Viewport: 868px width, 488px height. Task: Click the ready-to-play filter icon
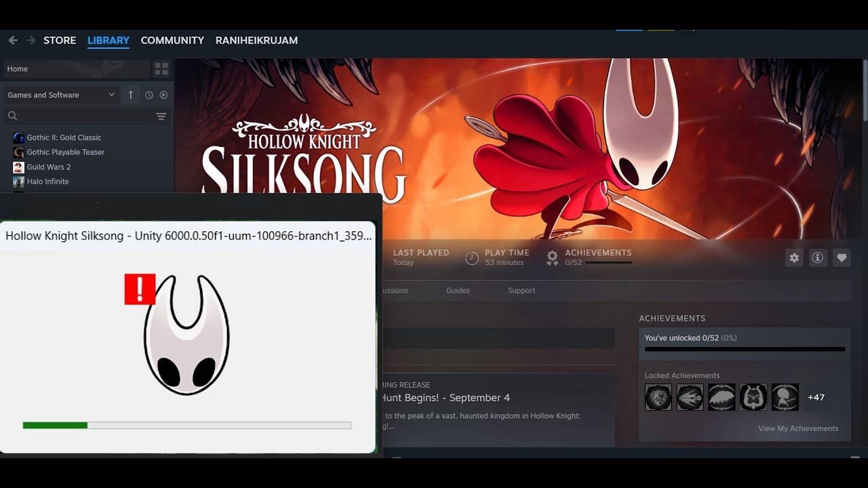pos(163,95)
